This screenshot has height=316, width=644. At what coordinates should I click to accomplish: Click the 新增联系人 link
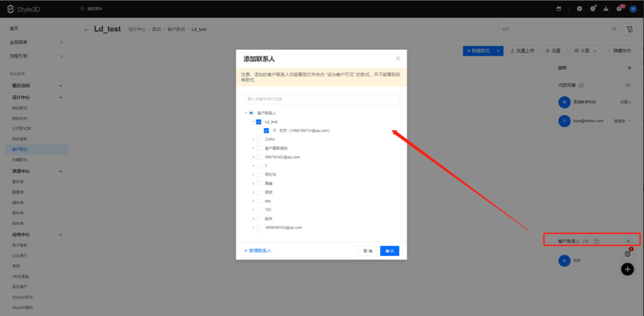tap(258, 251)
